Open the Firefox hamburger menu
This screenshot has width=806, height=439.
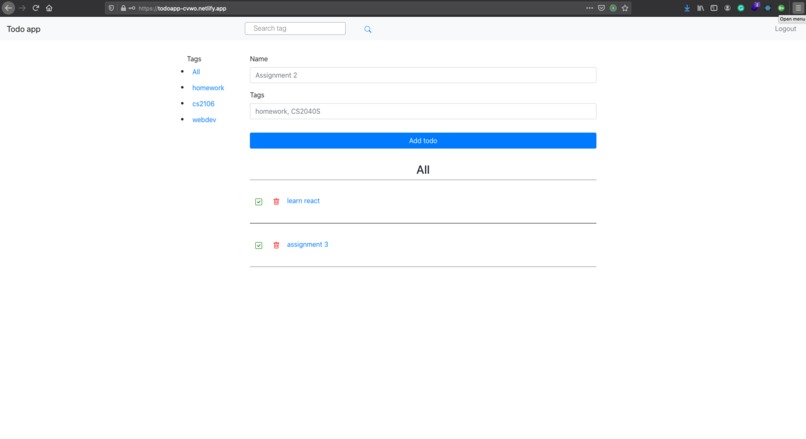(x=798, y=8)
